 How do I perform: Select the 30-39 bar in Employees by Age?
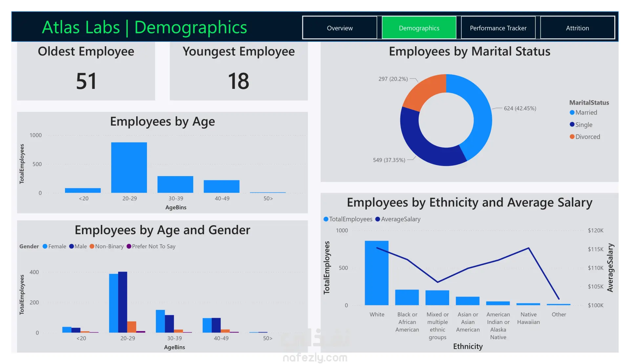(x=175, y=184)
